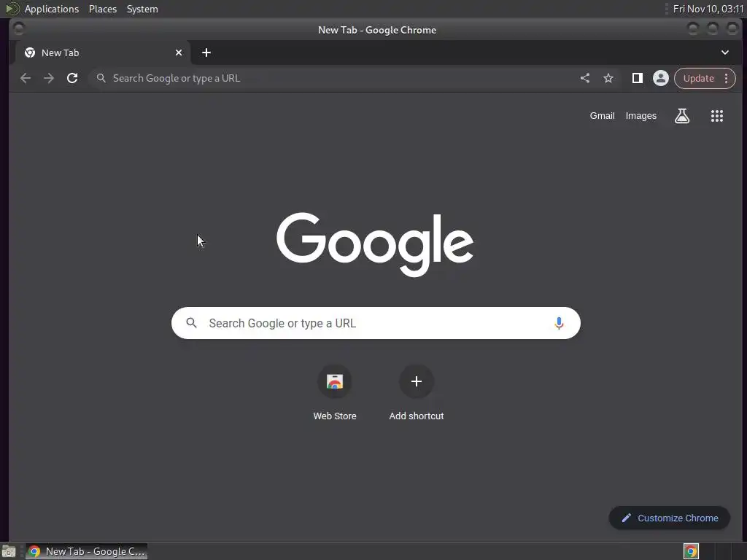Open the Places menu
The width and height of the screenshot is (747, 560).
click(103, 9)
